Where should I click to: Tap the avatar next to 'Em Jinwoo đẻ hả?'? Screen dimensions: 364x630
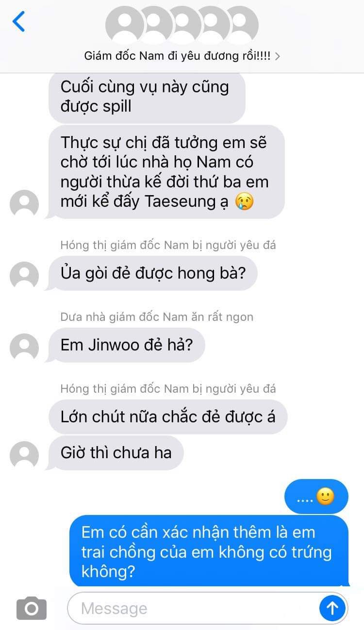coord(24,348)
